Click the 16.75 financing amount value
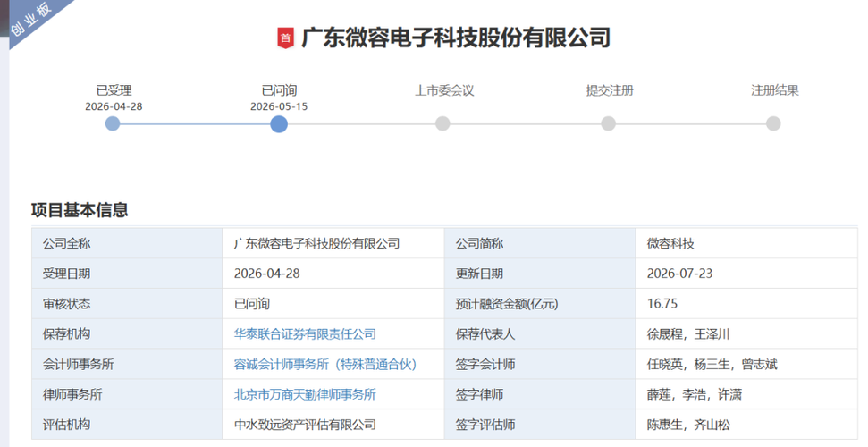This screenshot has width=868, height=447. [662, 304]
